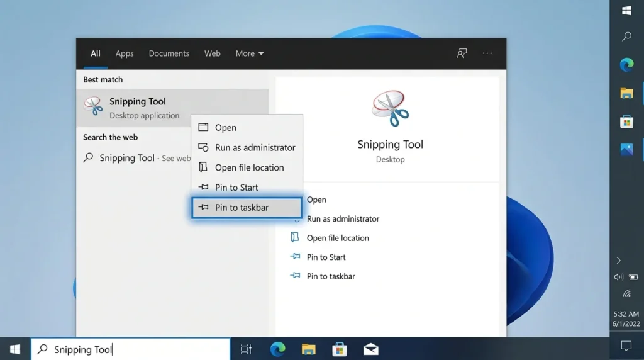Choose Open in the context menu
644x360 pixels.
point(247,127)
